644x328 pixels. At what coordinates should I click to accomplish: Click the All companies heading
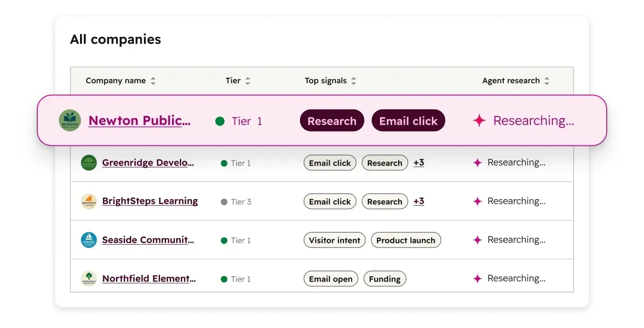point(115,40)
